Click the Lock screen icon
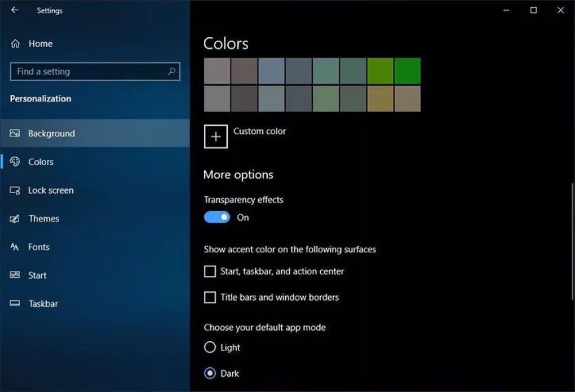575x392 pixels. point(15,190)
